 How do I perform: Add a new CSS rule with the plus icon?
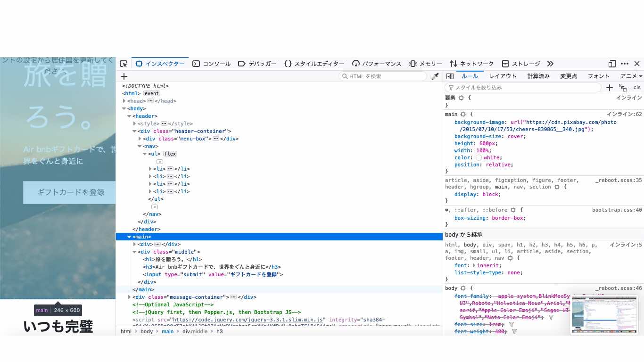coord(610,88)
